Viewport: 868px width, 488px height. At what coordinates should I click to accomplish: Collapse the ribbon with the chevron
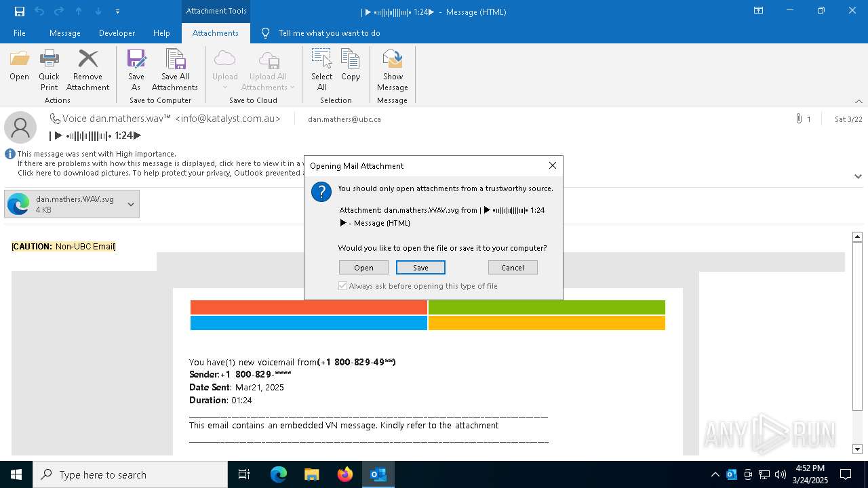tap(859, 101)
